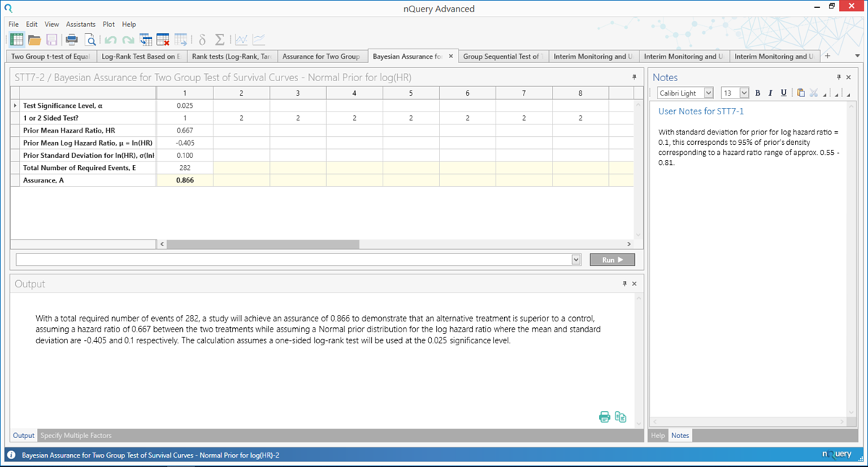The height and width of the screenshot is (467, 868).
Task: Print the output using the green printer icon
Action: coord(605,416)
